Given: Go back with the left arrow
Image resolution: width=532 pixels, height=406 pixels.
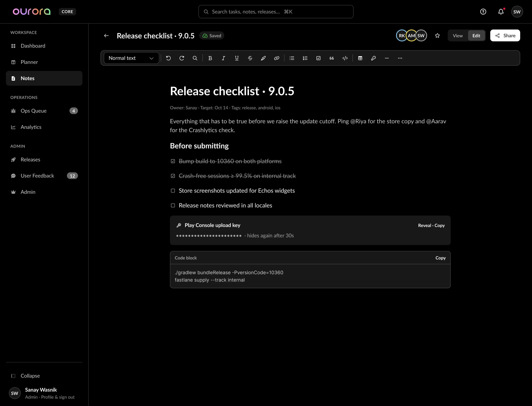Looking at the screenshot, I should 106,35.
